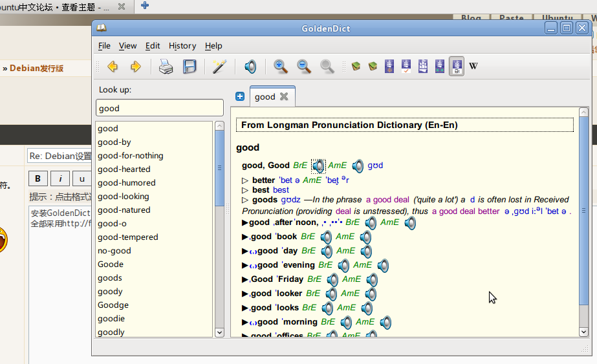Print the article using printer icon
This screenshot has height=364, width=597.
pyautogui.click(x=166, y=67)
